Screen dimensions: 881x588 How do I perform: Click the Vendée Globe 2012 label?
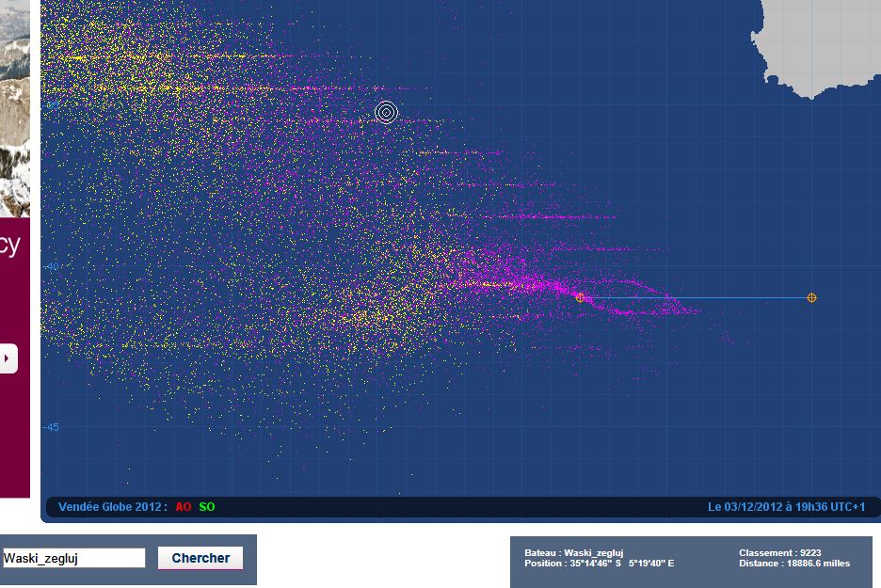coord(112,507)
